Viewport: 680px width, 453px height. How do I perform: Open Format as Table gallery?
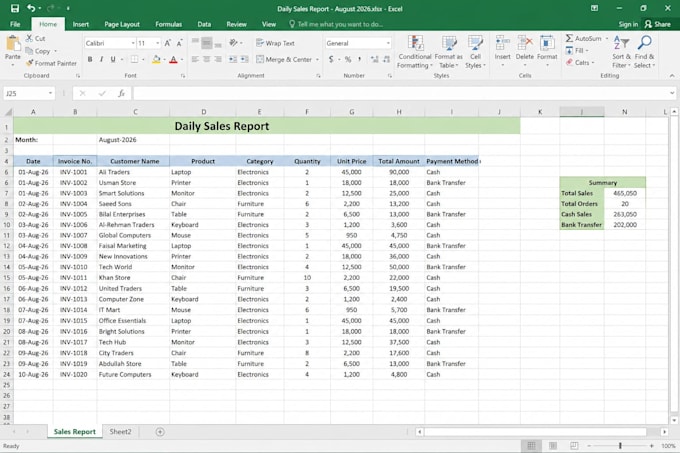point(448,52)
